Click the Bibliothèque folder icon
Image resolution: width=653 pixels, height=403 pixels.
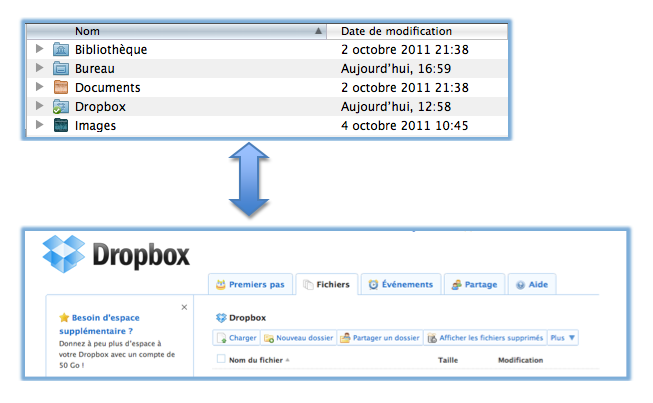61,49
